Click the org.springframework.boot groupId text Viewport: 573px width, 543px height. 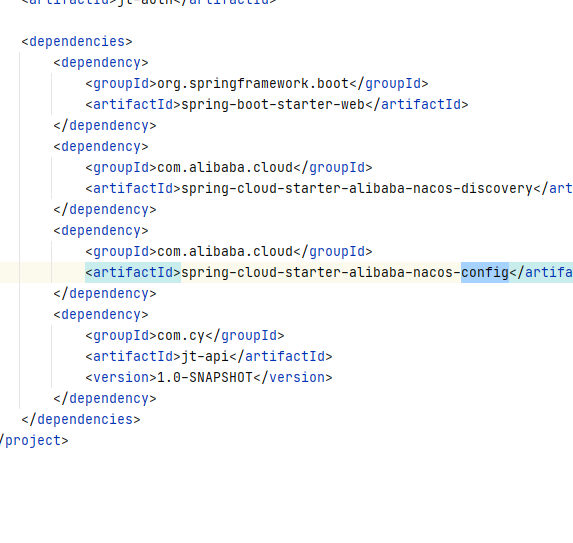click(x=253, y=83)
